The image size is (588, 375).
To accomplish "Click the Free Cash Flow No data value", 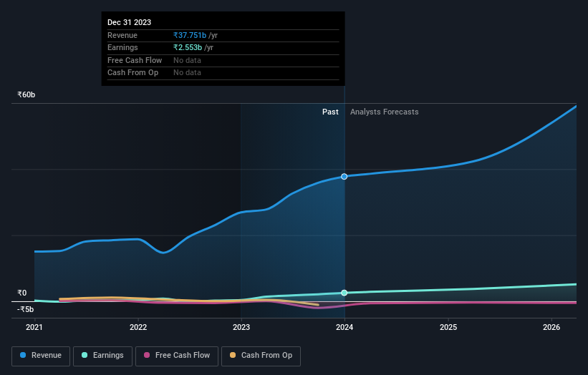I will (x=187, y=60).
